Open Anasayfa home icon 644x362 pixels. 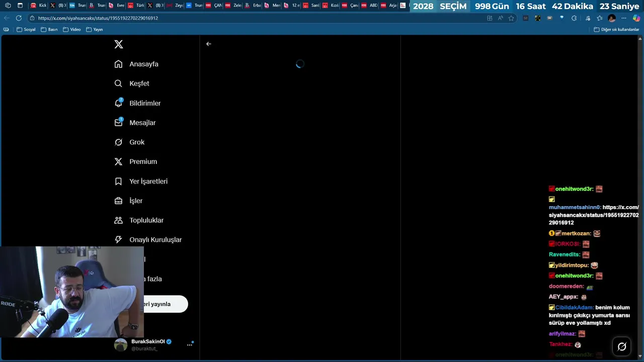click(x=118, y=64)
